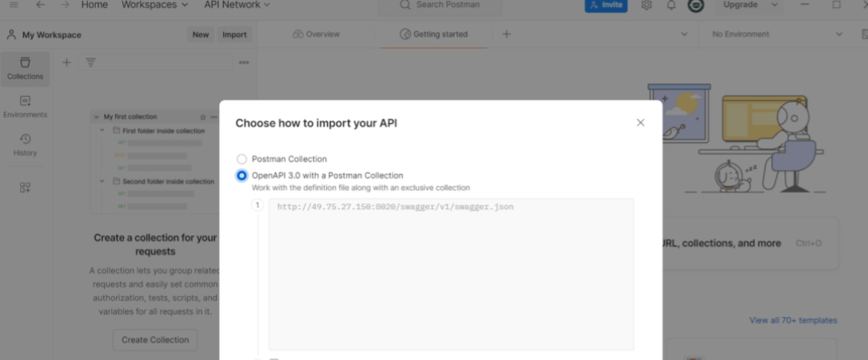Click First folder inside collection label
Viewport: 868px width, 360px height.
coord(164,131)
